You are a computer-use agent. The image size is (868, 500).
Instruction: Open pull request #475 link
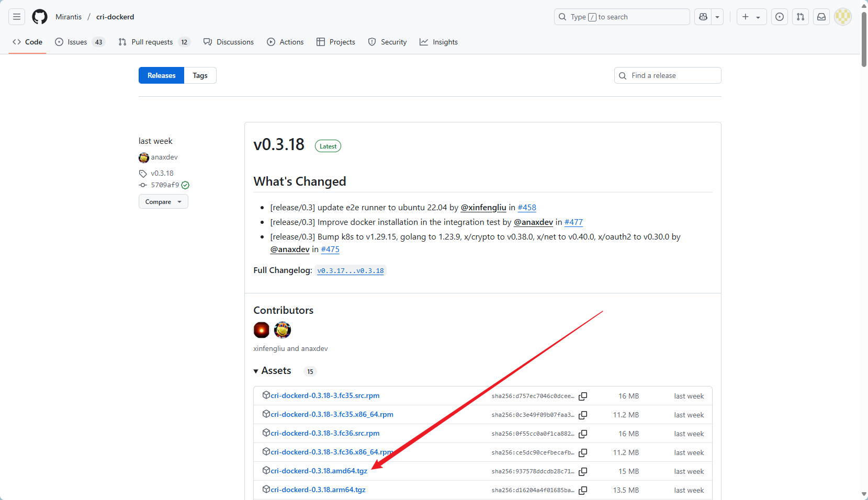pyautogui.click(x=330, y=249)
